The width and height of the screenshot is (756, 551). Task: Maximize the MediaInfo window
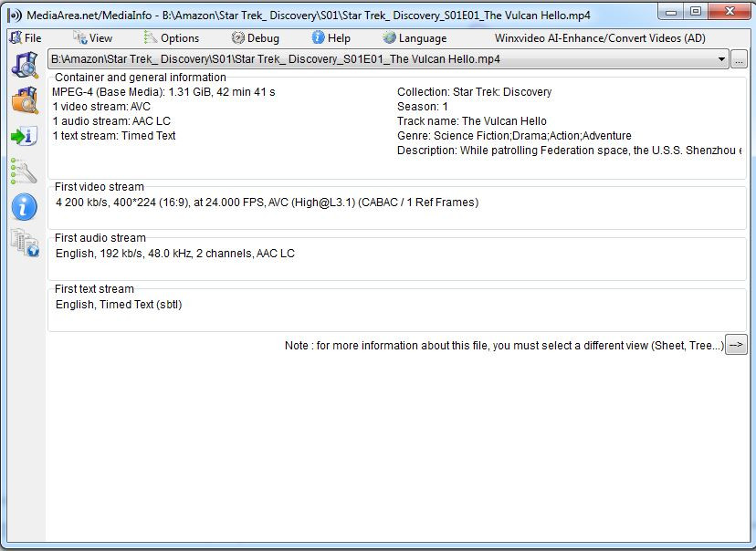pos(696,12)
